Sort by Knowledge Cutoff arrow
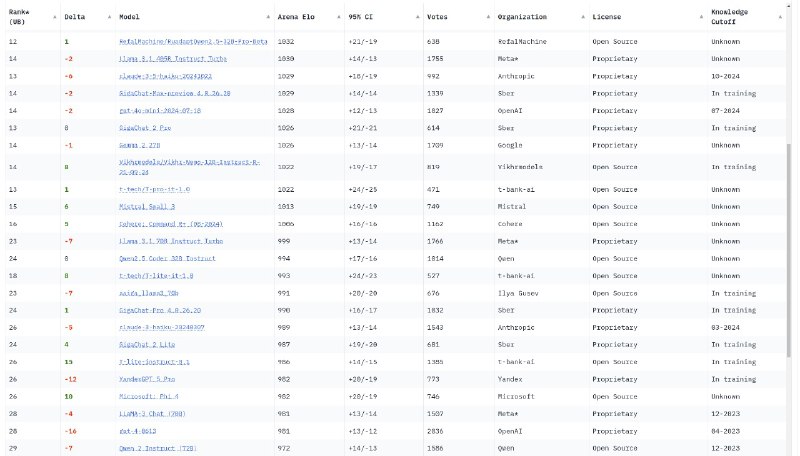Screen dimensions: 800x456 click(x=780, y=17)
